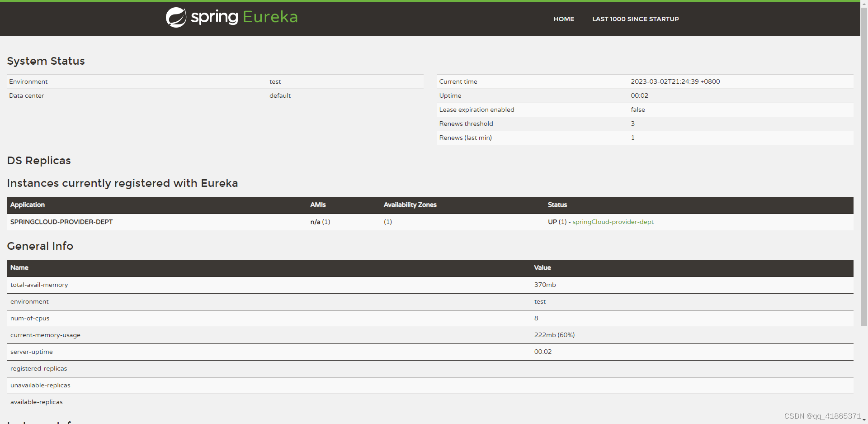Click the 'Renews (last min)' label

tap(465, 138)
